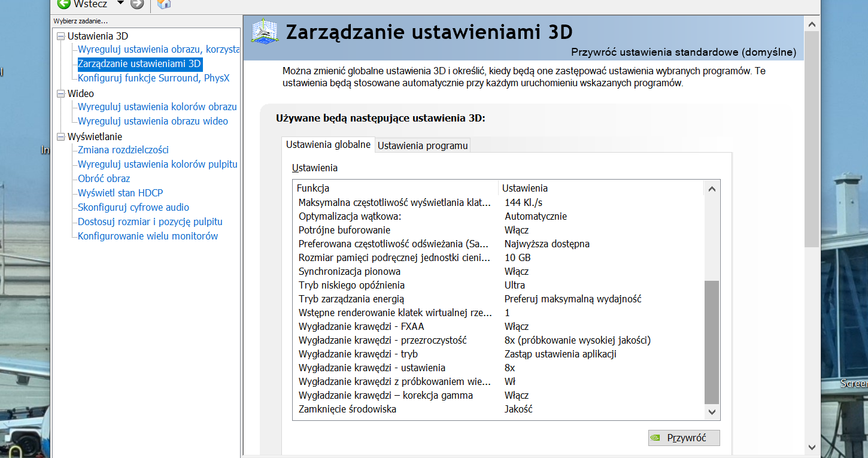Select Zamknięcie środowiska row
This screenshot has width=868, height=458.
499,409
